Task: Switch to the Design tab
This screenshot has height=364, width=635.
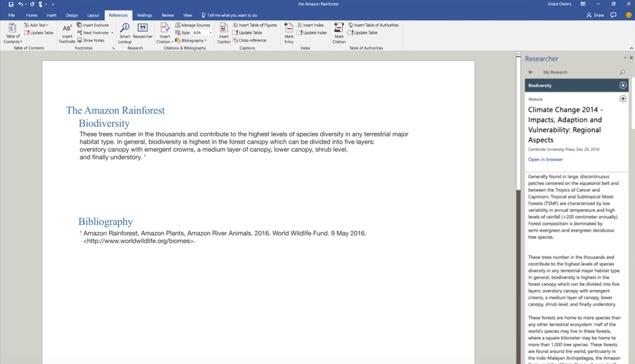Action: pyautogui.click(x=72, y=15)
